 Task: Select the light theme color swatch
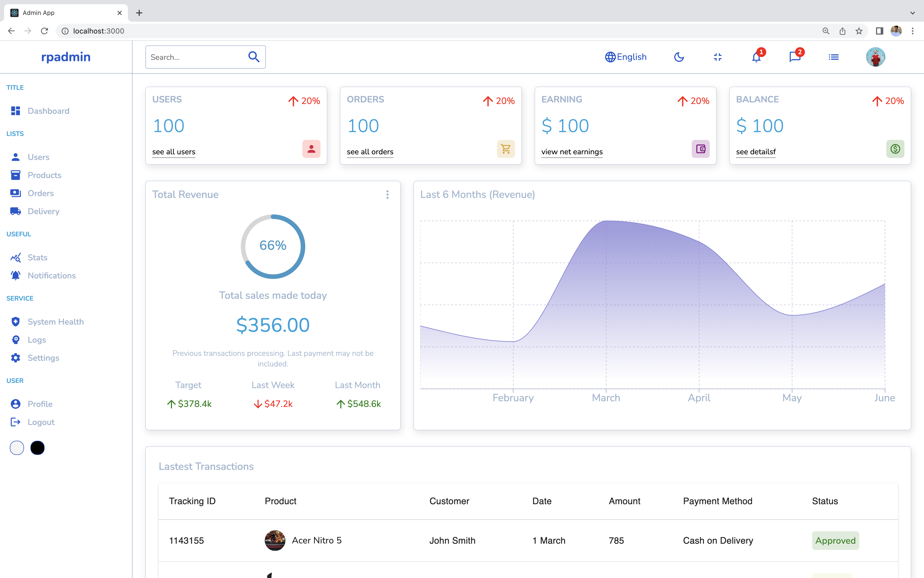point(17,448)
